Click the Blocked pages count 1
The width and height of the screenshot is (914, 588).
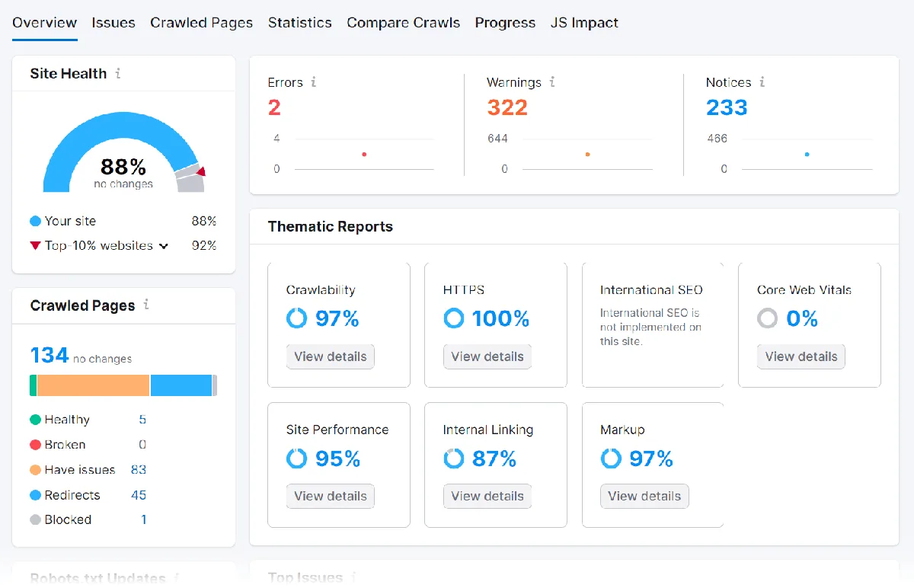pyautogui.click(x=144, y=519)
